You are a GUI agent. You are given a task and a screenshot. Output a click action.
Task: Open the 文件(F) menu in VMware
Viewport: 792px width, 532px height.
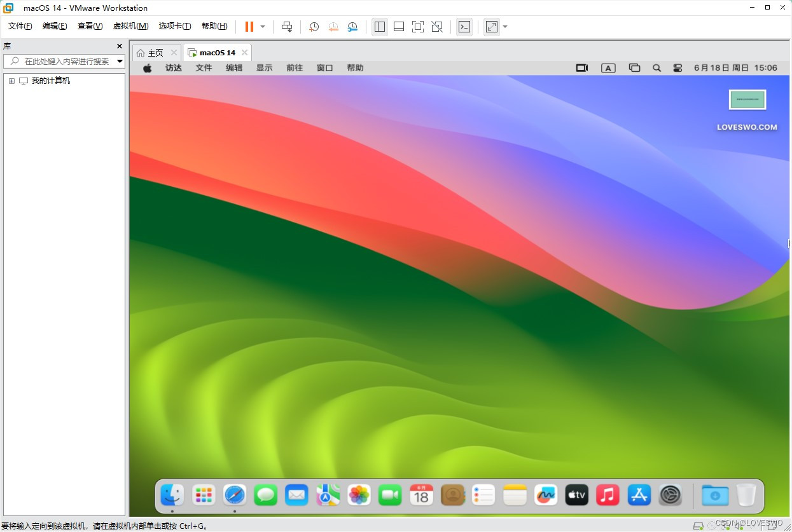[20, 26]
